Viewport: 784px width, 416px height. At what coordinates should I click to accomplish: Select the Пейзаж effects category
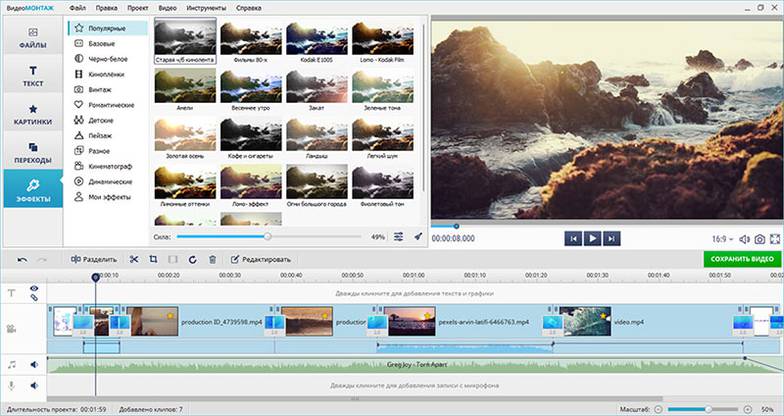108,136
